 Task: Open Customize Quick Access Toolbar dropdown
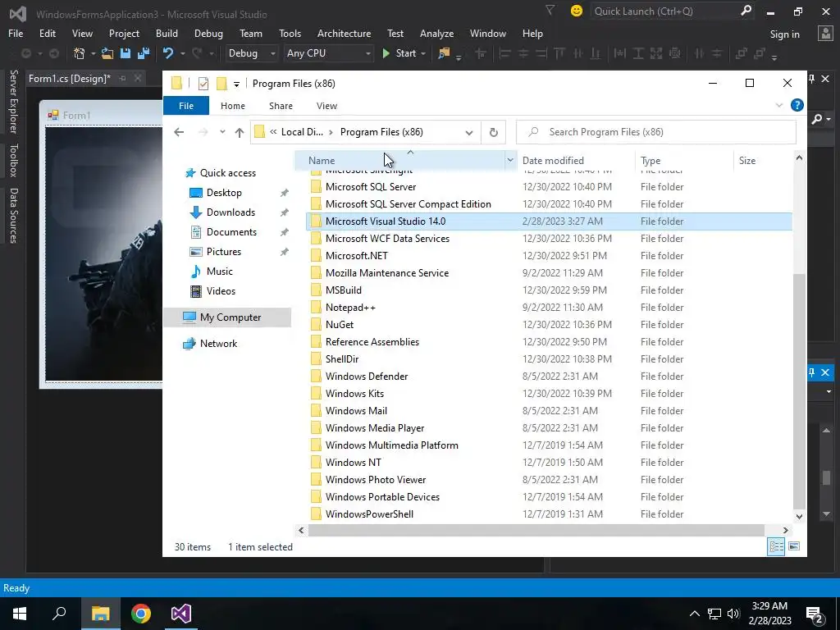pyautogui.click(x=236, y=84)
